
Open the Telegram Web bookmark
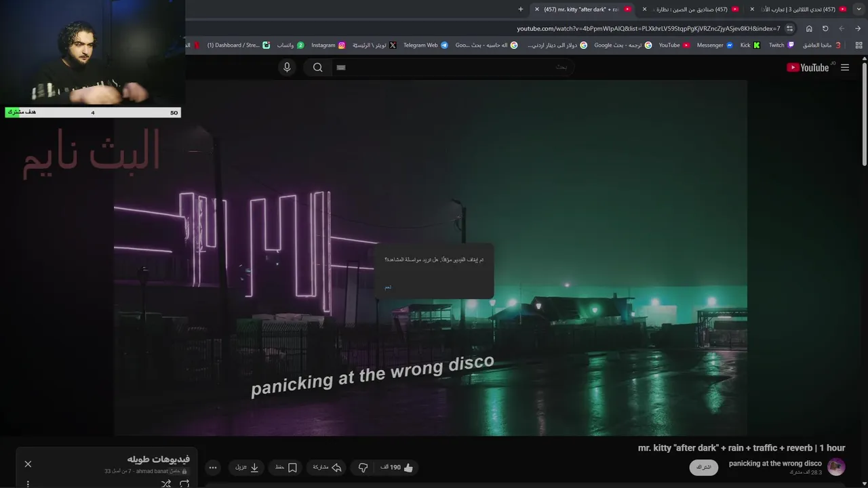(426, 45)
